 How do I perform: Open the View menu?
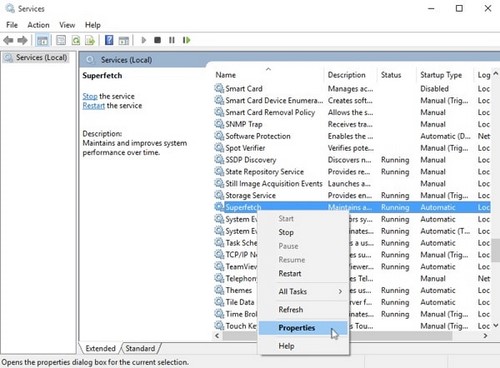(67, 25)
